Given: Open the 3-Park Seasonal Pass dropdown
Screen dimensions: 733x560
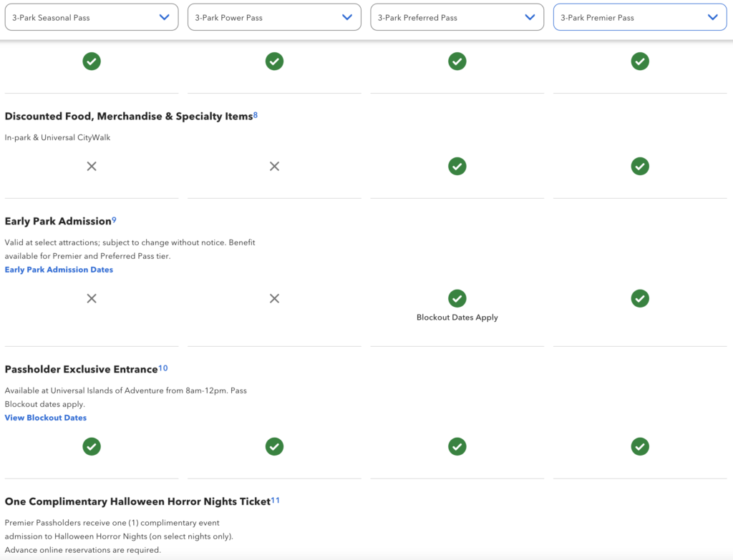Looking at the screenshot, I should pyautogui.click(x=92, y=16).
